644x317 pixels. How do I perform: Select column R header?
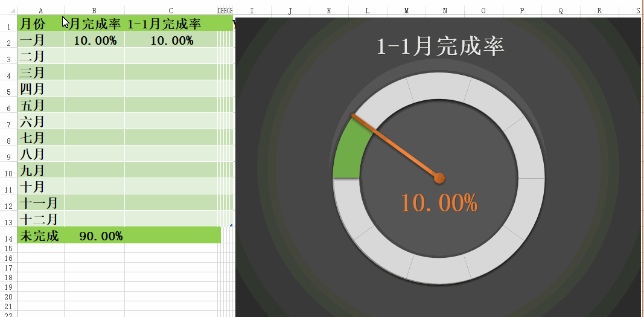[599, 10]
